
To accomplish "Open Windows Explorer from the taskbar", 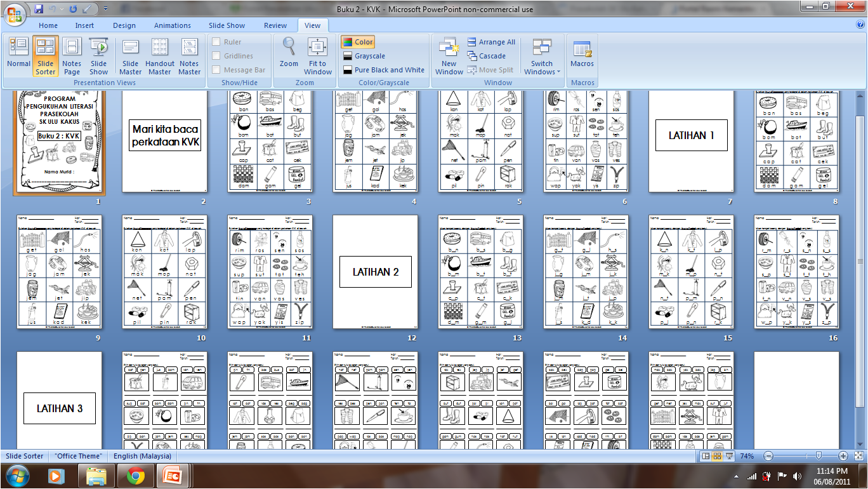I will pyautogui.click(x=96, y=476).
